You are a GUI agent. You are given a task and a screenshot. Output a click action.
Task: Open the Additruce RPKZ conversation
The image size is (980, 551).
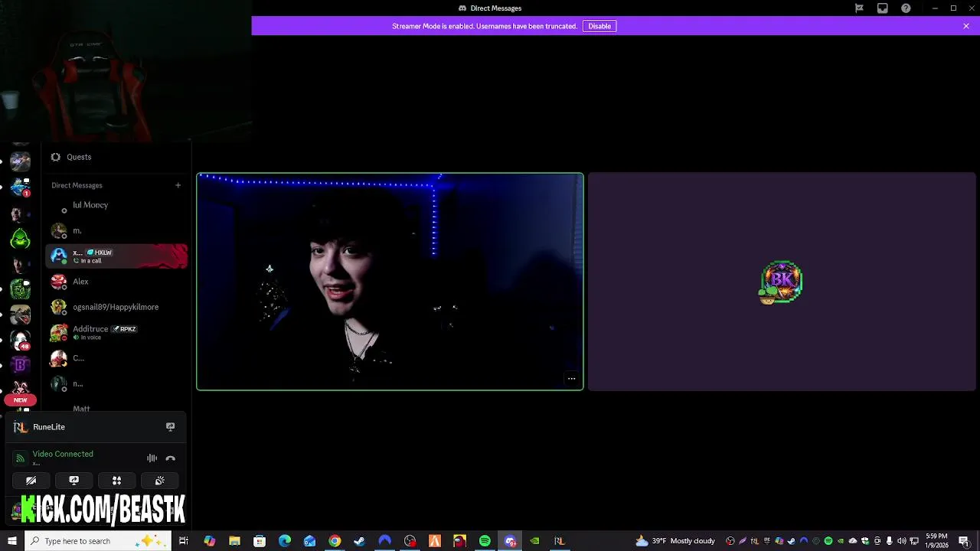(115, 333)
